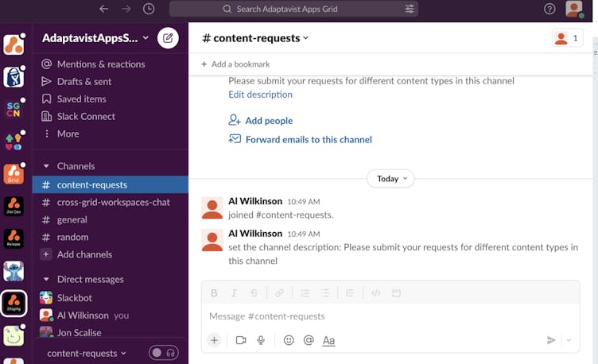Screen dimensions: 598x364
Task: Open the #content-requests channel details dropdown
Action: tap(255, 38)
